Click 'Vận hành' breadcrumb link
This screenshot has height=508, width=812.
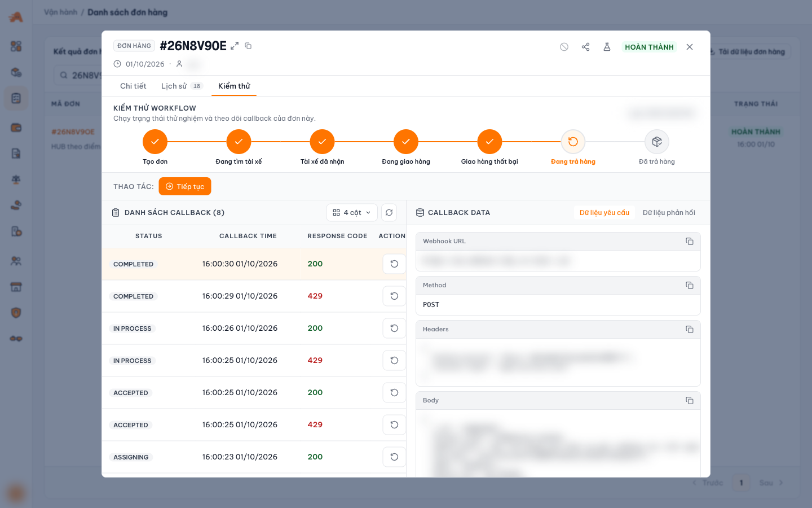(61, 12)
